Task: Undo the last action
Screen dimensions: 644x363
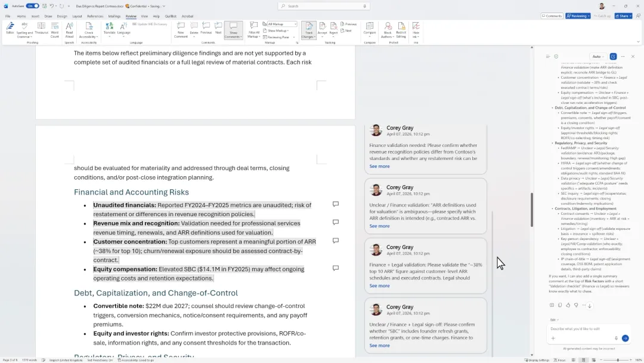Action: pyautogui.click(x=52, y=6)
